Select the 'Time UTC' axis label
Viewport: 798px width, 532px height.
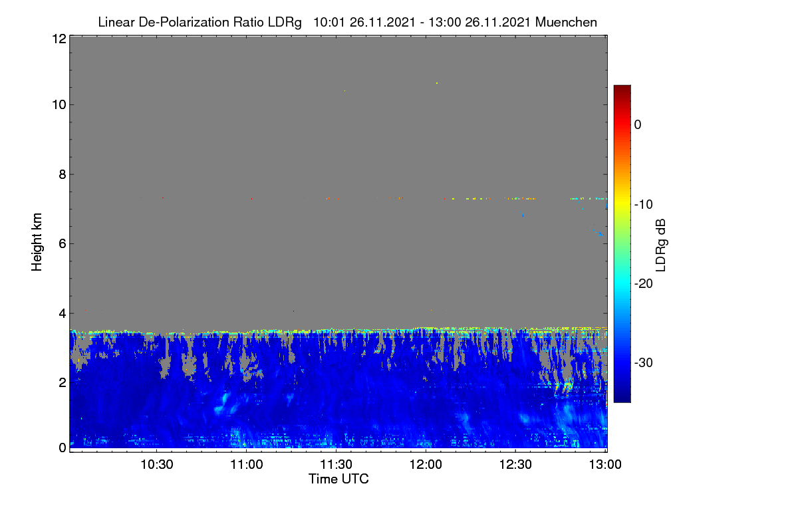tap(338, 479)
